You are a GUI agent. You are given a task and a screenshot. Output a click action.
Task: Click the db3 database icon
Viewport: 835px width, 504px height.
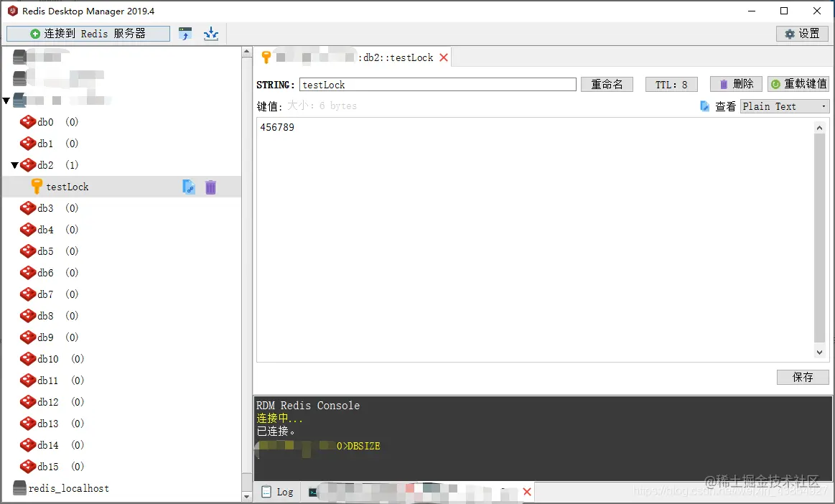(x=28, y=207)
